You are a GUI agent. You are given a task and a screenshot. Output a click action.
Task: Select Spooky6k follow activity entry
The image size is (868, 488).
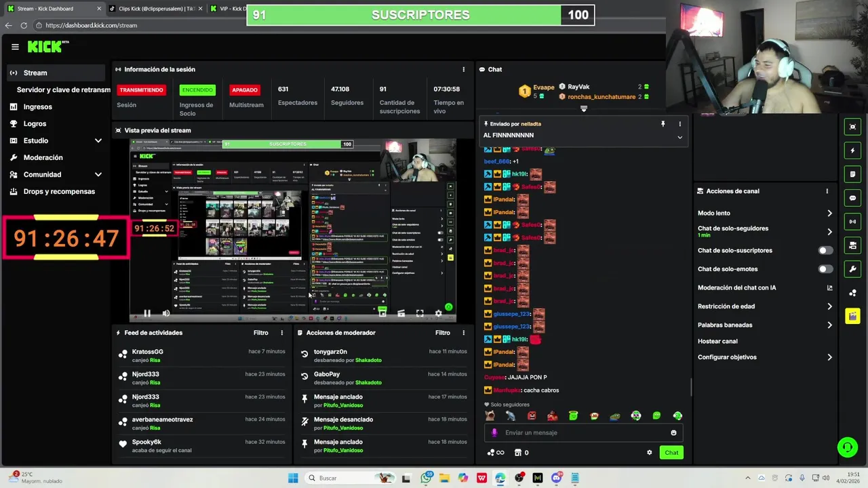[x=201, y=446]
